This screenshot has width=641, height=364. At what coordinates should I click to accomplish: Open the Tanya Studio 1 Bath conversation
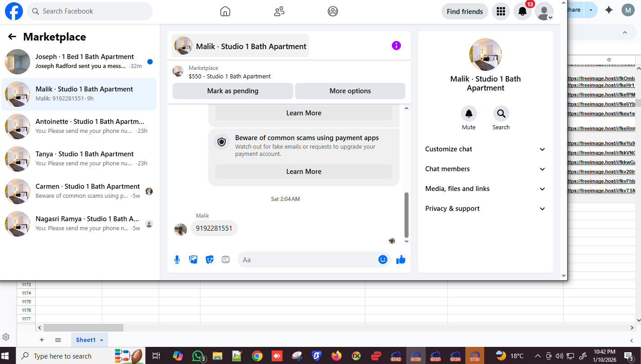pos(79,159)
